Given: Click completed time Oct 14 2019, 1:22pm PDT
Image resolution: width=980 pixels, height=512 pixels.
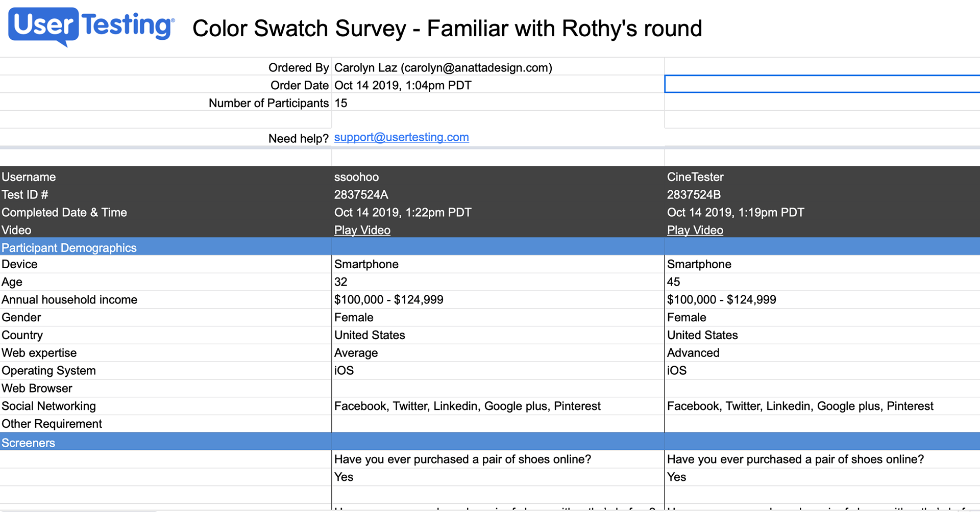Looking at the screenshot, I should point(403,212).
